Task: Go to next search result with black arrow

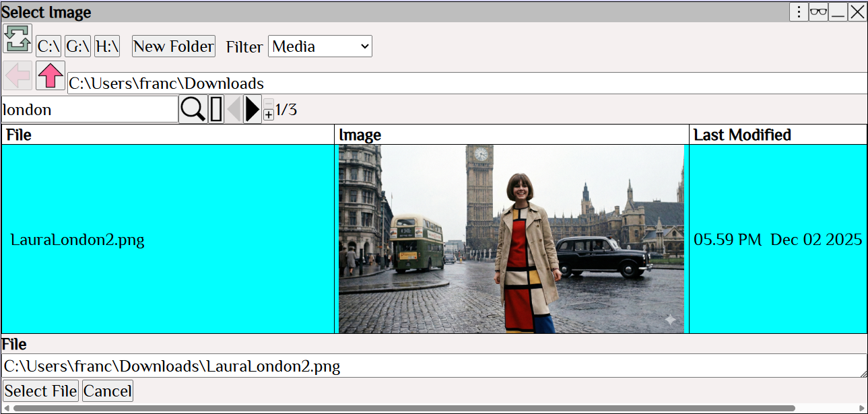Action: [x=253, y=109]
